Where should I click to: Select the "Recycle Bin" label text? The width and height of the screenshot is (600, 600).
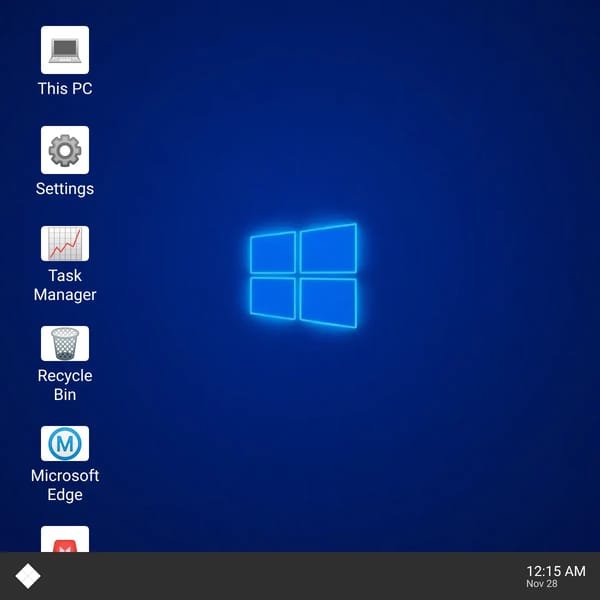point(65,385)
